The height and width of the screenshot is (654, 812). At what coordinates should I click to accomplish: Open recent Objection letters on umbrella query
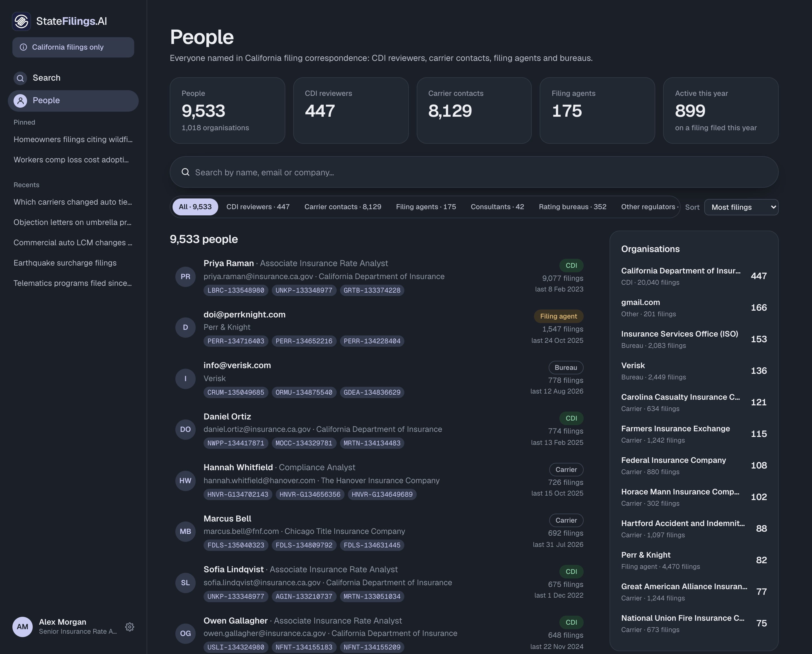point(73,222)
